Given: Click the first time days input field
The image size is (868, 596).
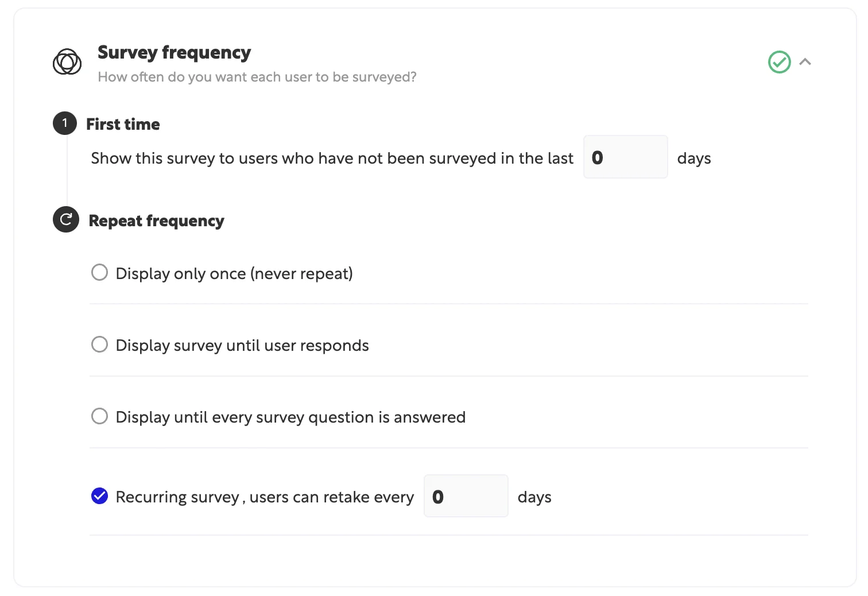Looking at the screenshot, I should pyautogui.click(x=625, y=157).
